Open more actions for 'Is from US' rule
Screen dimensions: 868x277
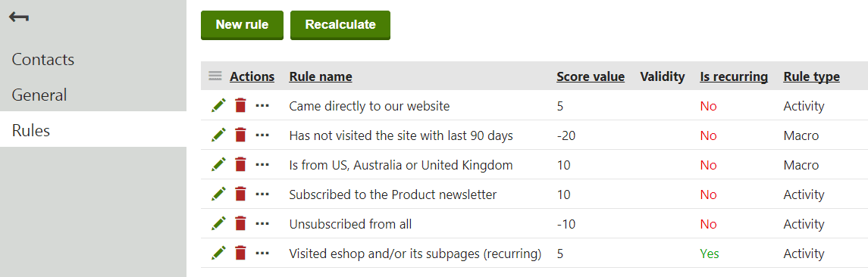click(262, 165)
